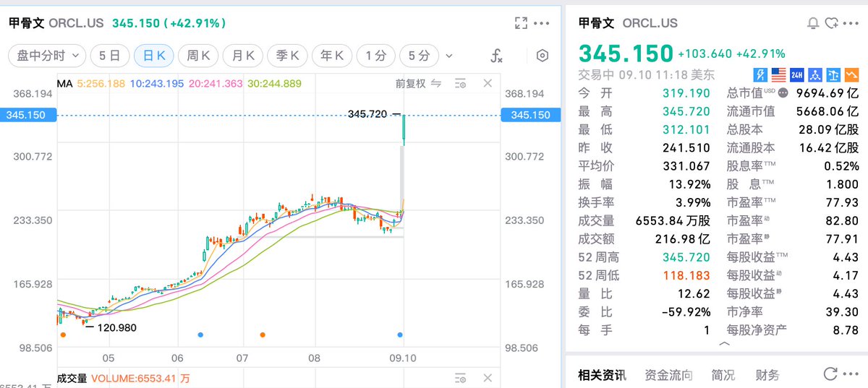Click the balance-scale badge
Image resolution: width=868 pixels, height=388 pixels.
point(833,74)
